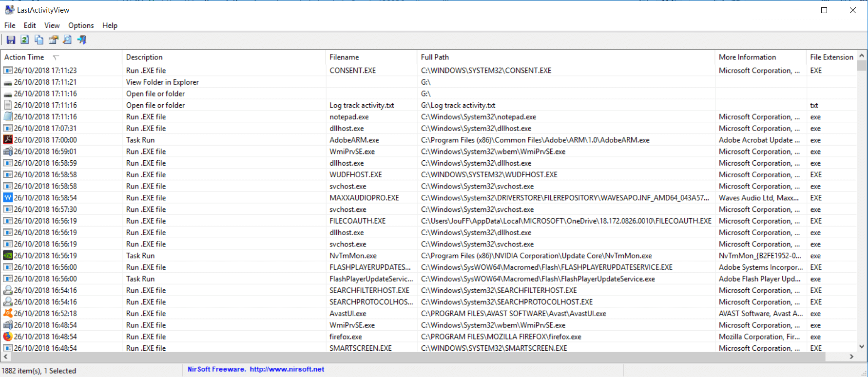Open the http://www.nirsoft.net link

click(287, 369)
